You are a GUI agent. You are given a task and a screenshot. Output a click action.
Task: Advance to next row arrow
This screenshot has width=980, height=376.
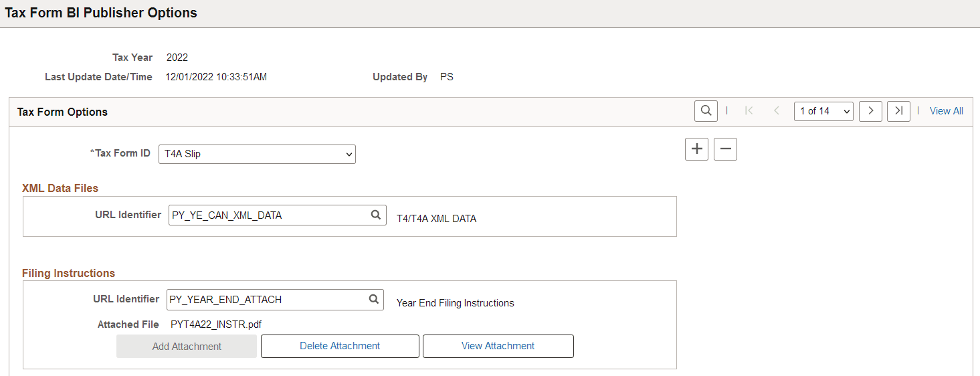[x=870, y=111]
